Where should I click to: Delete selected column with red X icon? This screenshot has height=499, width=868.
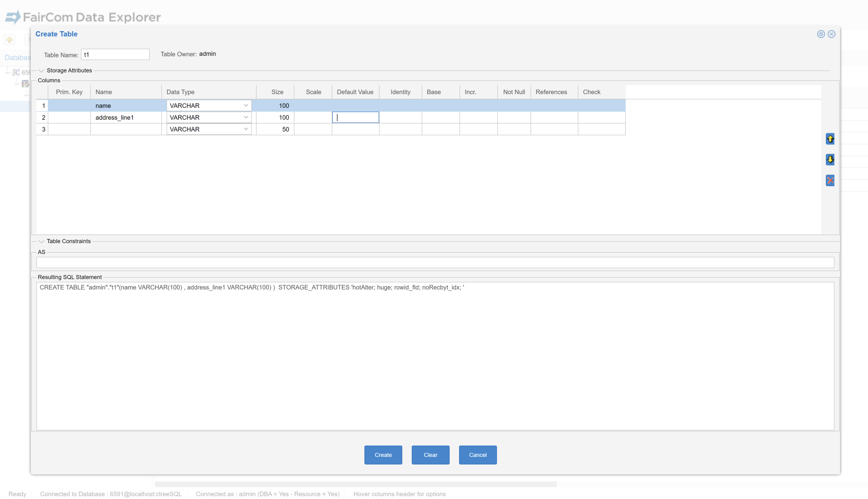pyautogui.click(x=830, y=180)
